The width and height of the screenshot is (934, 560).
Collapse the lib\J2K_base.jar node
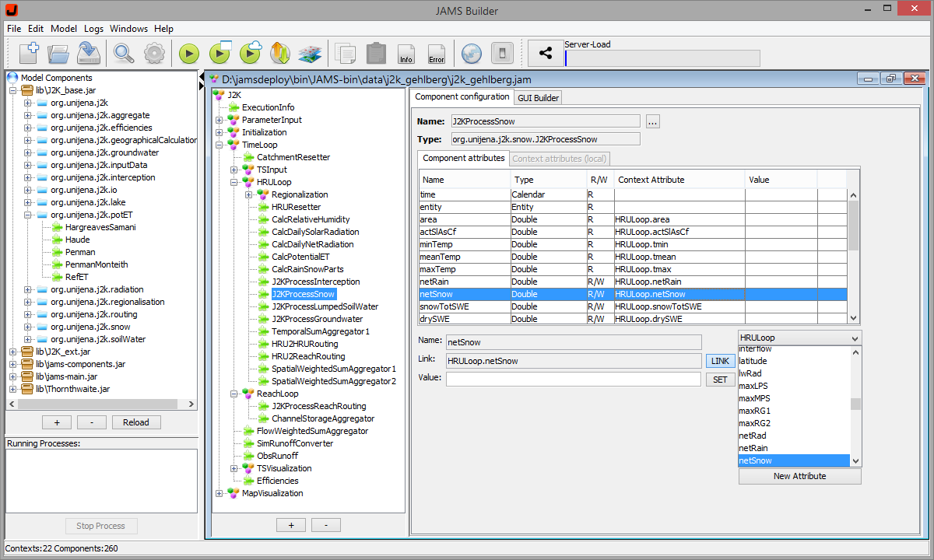(x=13, y=90)
